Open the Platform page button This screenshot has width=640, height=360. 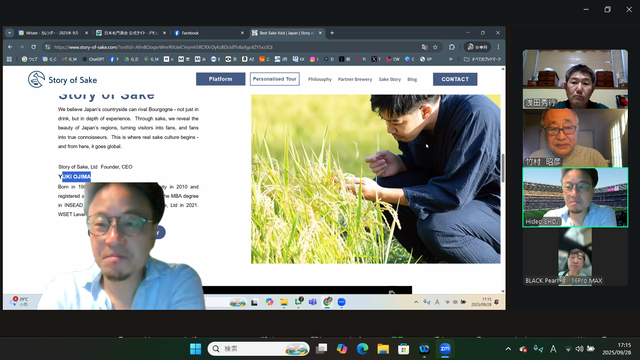[x=220, y=79]
